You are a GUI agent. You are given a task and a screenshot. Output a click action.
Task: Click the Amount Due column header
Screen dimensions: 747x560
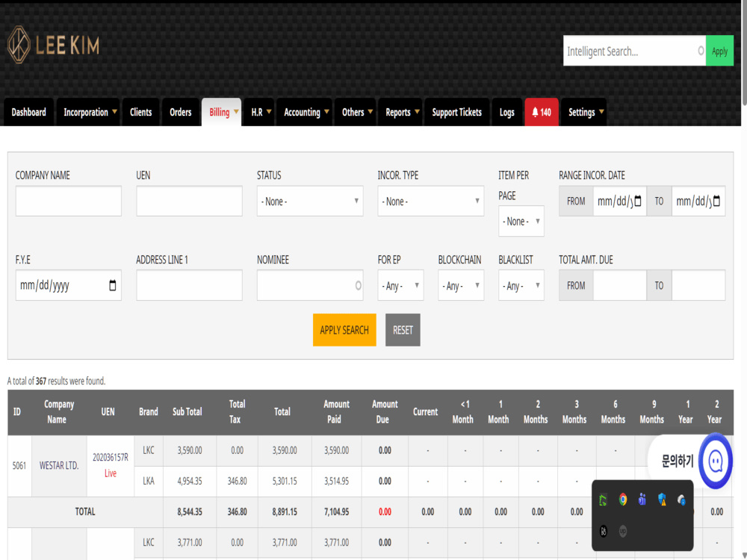pos(385,412)
